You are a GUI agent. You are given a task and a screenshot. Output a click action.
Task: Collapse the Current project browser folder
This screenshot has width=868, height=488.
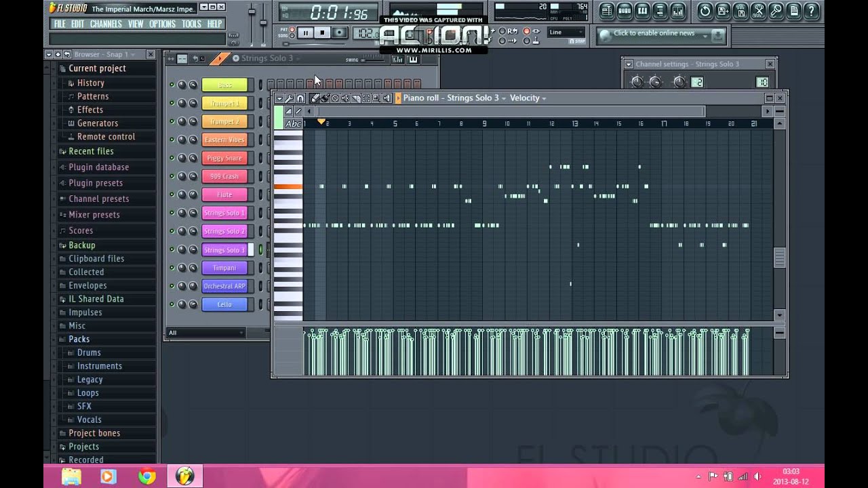tap(97, 68)
